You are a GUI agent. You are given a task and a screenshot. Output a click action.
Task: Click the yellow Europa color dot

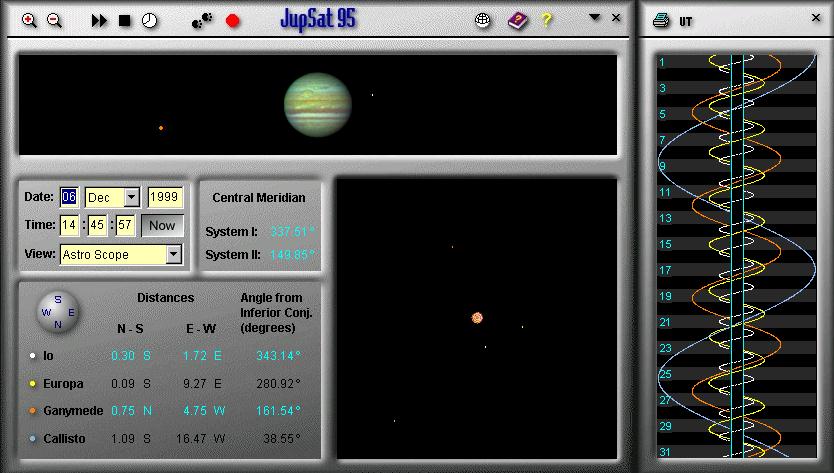(32, 384)
